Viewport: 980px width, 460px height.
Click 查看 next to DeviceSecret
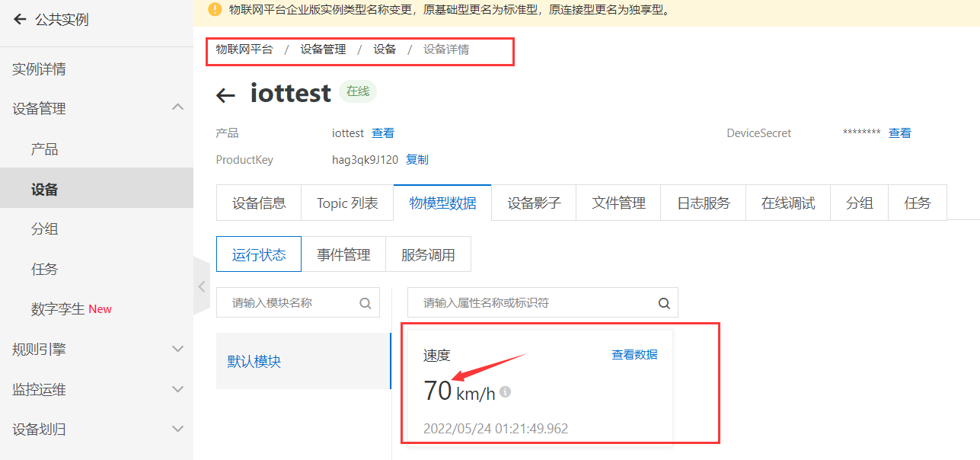(899, 133)
